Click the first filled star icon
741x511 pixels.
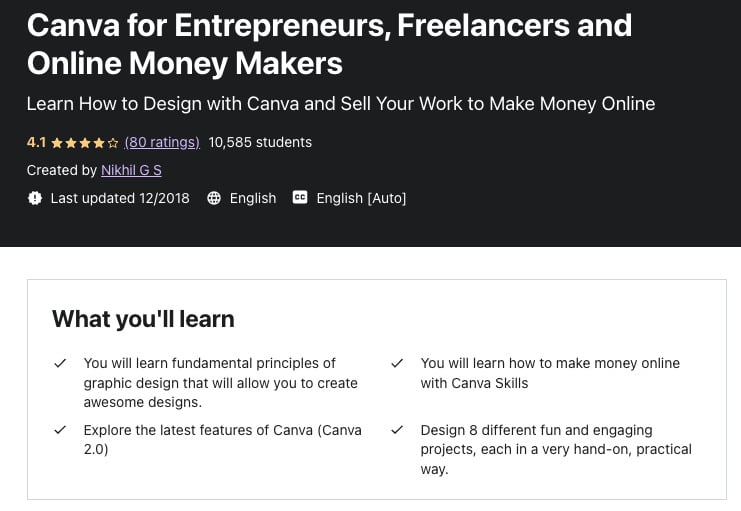click(x=57, y=143)
